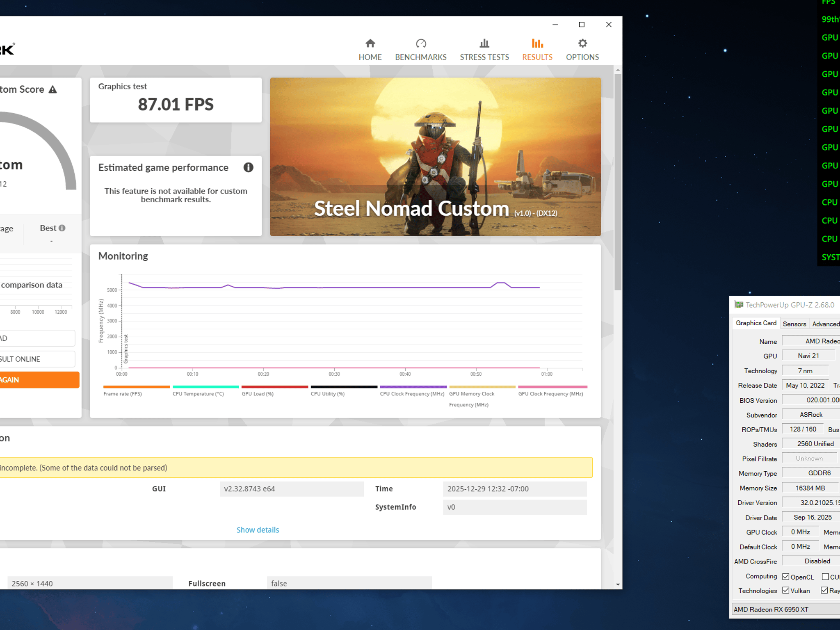Open the AMD Radeon RX 6950 XT dropdown
This screenshot has width=840, height=630.
(x=785, y=609)
